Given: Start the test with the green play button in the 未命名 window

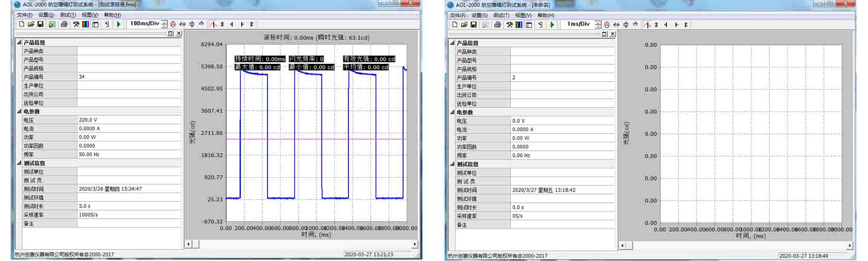Looking at the screenshot, I should (x=552, y=25).
